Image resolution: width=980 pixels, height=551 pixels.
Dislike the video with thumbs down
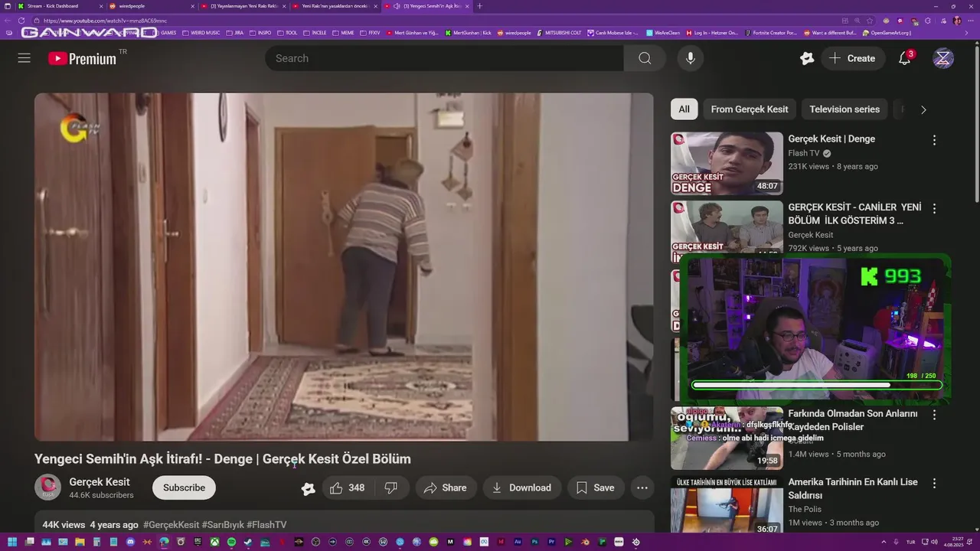391,487
